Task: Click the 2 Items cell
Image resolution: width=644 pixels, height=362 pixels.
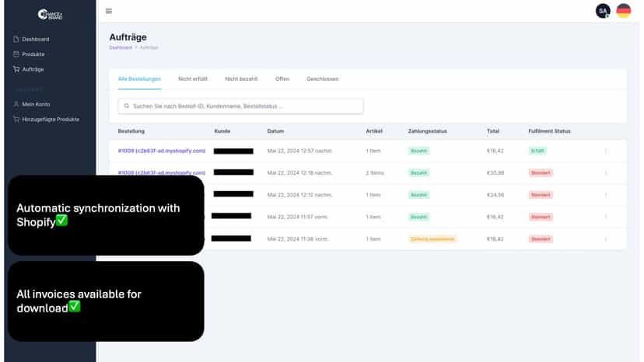Action: 375,173
